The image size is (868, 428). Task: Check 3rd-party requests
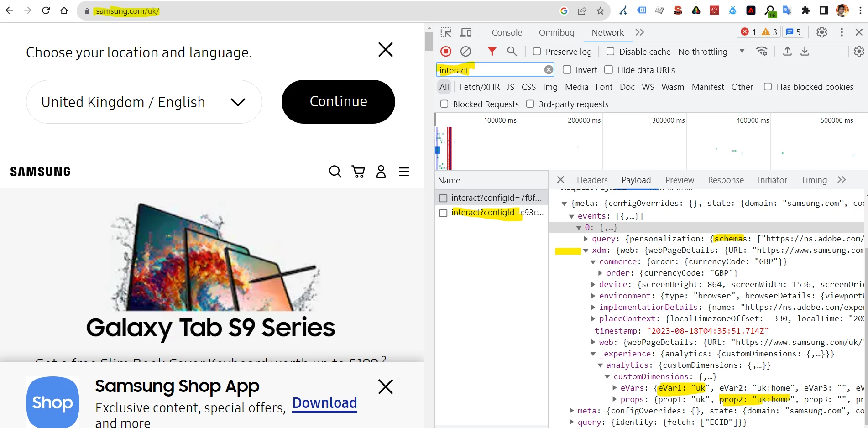coord(530,104)
